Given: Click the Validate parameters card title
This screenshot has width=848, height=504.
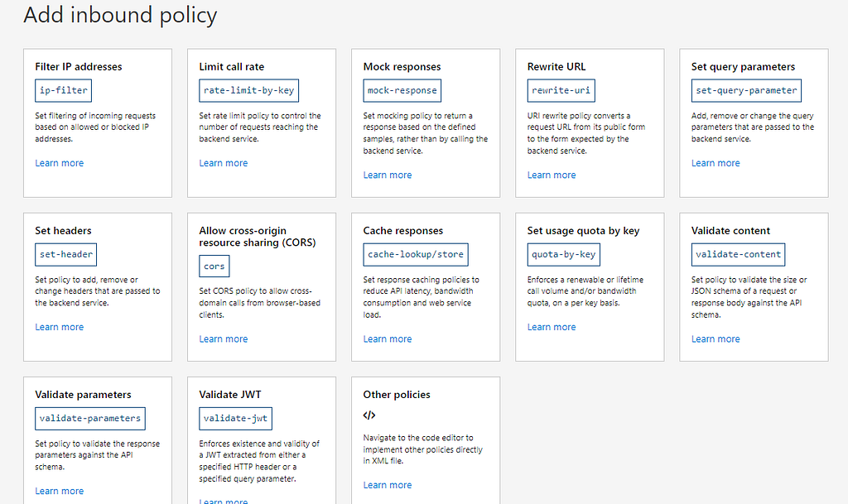Looking at the screenshot, I should tap(83, 395).
